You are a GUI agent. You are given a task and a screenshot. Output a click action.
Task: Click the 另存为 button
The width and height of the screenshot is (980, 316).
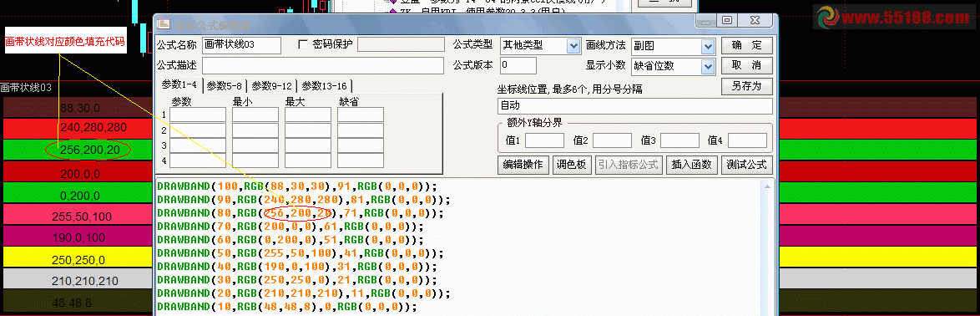click(x=747, y=86)
